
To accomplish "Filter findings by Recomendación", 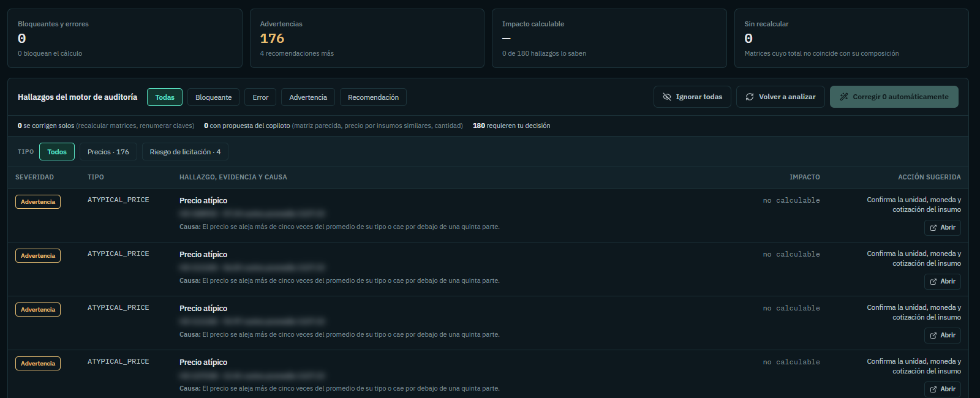I will tap(373, 97).
